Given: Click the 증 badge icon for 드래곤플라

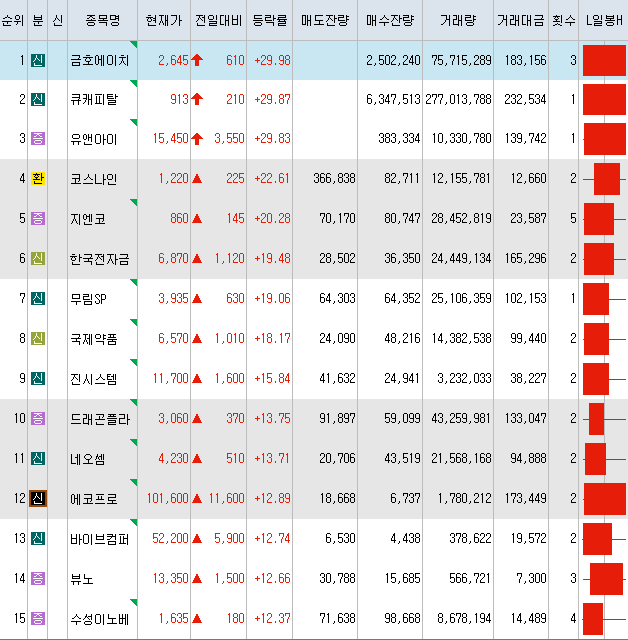Looking at the screenshot, I should (x=38, y=418).
